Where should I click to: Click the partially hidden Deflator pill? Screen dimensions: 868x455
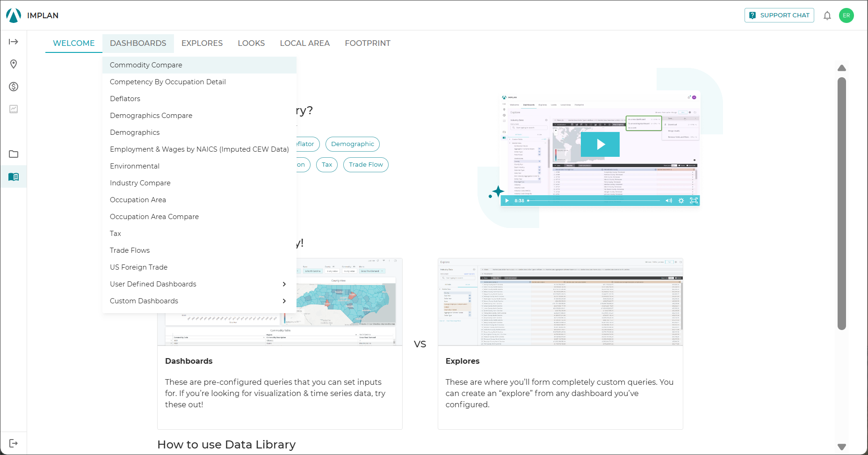[308, 144]
